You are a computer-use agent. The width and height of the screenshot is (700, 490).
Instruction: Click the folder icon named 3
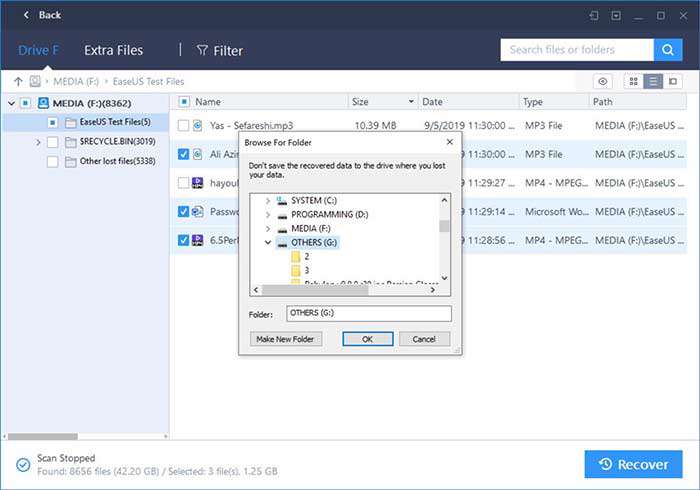click(296, 270)
